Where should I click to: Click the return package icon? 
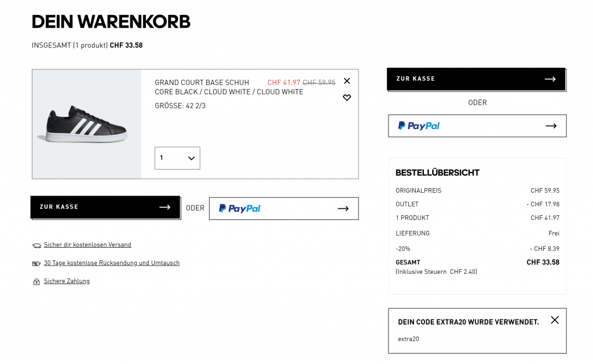37,263
